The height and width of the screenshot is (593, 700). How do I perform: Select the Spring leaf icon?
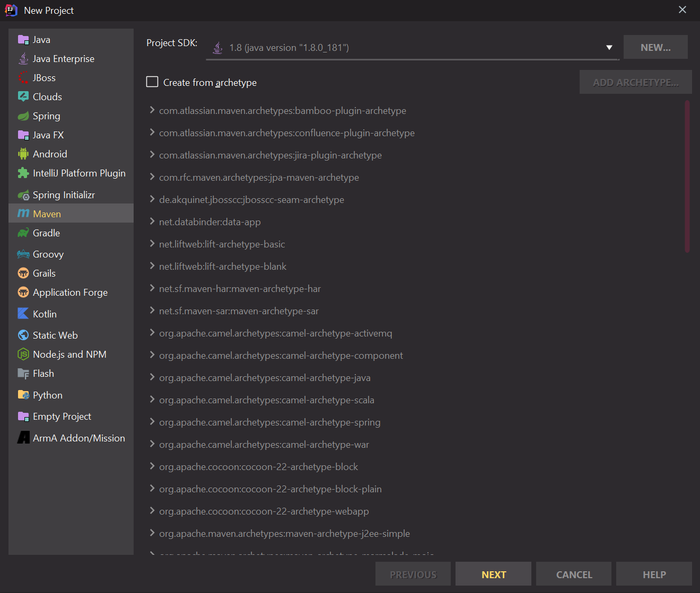point(23,116)
